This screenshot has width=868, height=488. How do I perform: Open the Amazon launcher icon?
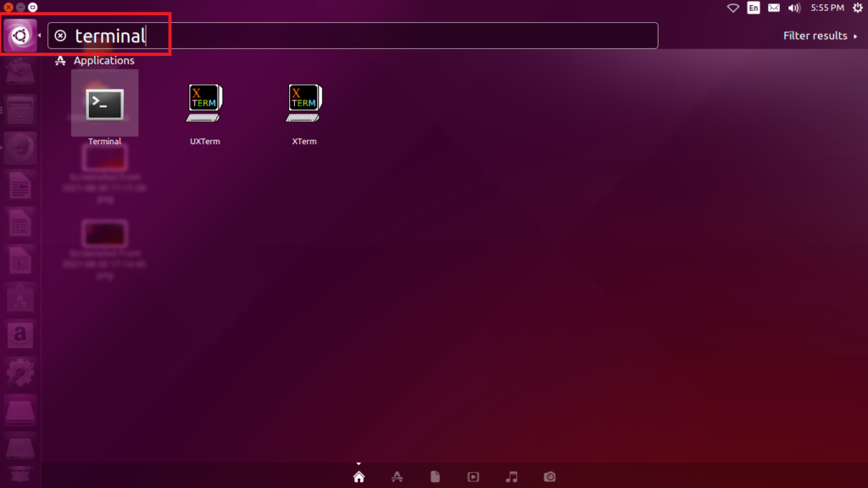pos(19,335)
